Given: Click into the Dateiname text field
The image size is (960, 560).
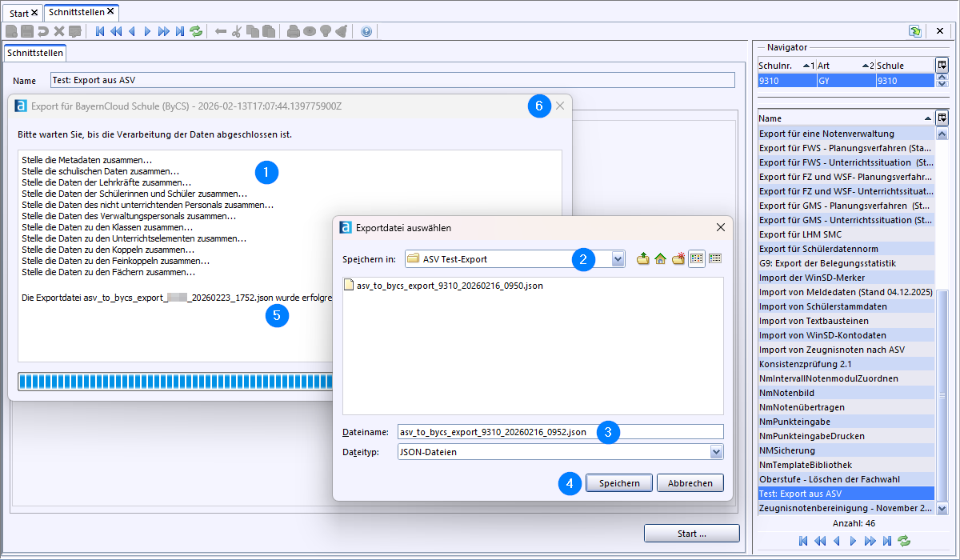Looking at the screenshot, I should point(560,432).
